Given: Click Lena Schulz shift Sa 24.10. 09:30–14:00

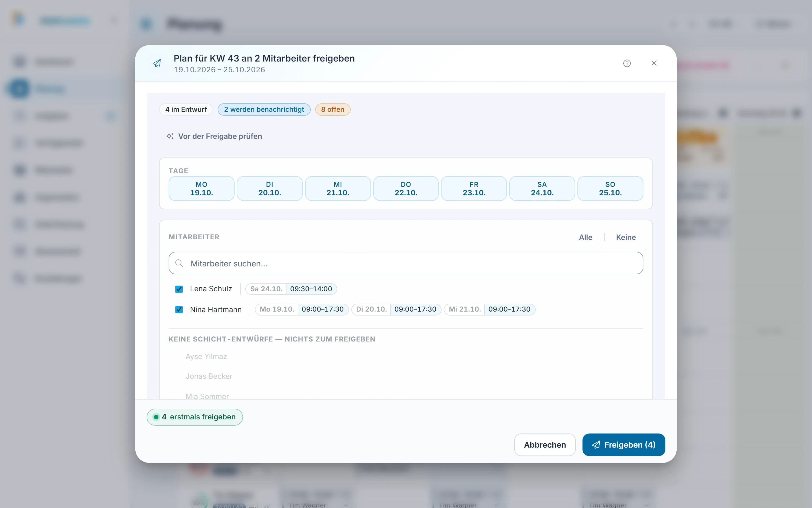Looking at the screenshot, I should tap(291, 289).
